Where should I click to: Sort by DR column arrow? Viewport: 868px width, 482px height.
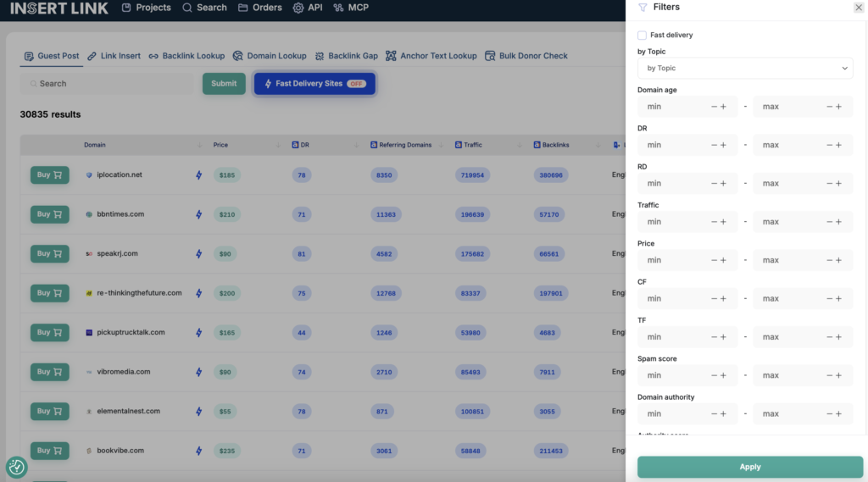click(356, 145)
